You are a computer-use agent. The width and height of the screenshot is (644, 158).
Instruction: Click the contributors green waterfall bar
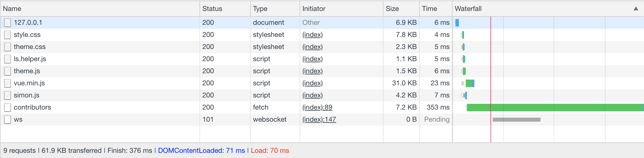(554, 108)
